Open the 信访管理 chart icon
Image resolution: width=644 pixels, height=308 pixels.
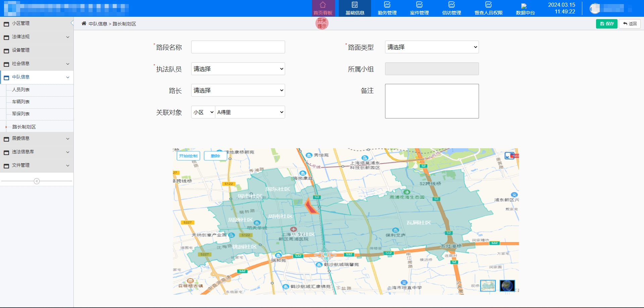click(x=451, y=5)
